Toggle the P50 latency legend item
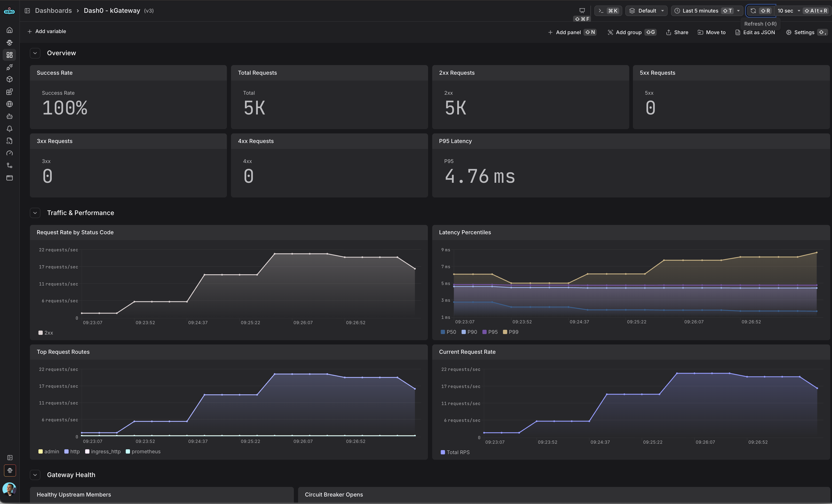Image resolution: width=832 pixels, height=504 pixels. tap(448, 332)
